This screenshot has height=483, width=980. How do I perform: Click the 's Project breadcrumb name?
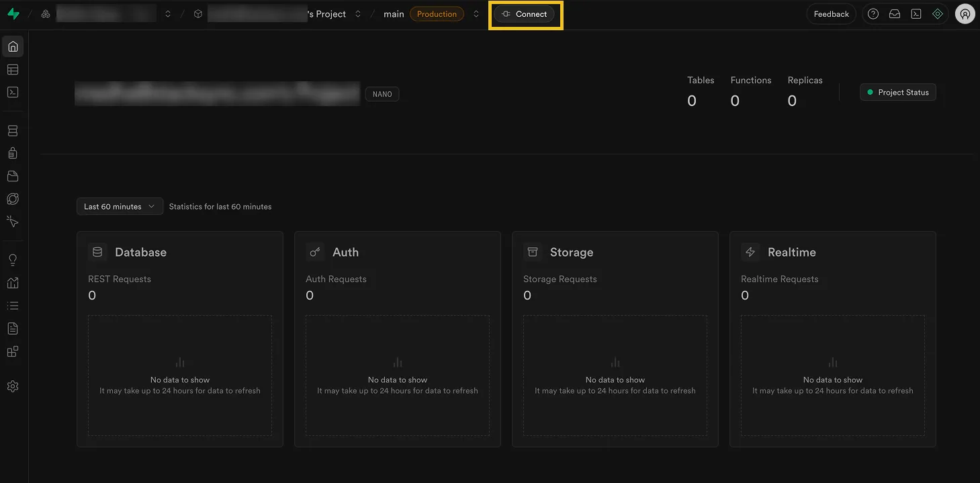pyautogui.click(x=326, y=14)
